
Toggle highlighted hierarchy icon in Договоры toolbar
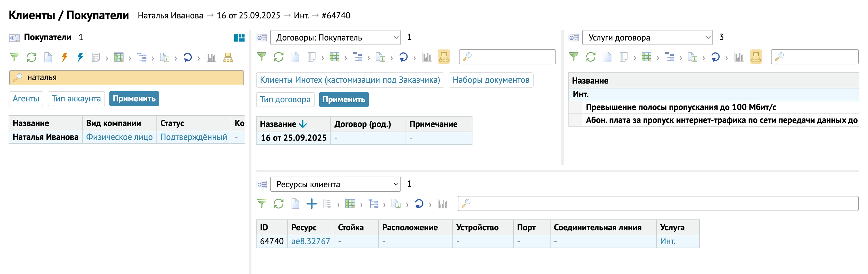click(x=443, y=57)
